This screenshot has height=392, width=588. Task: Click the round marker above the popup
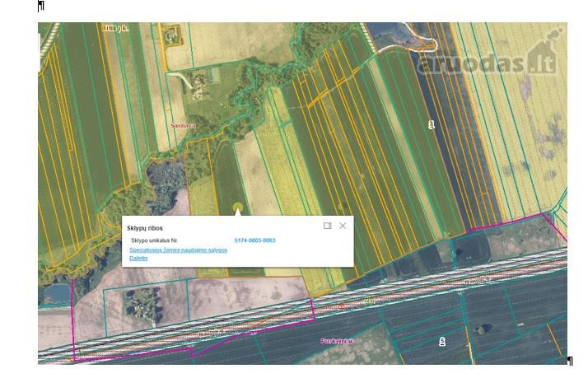[238, 207]
